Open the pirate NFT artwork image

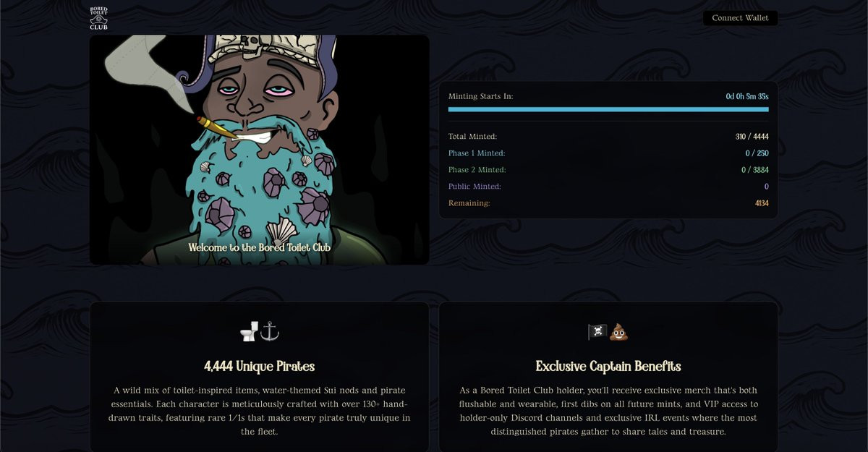pos(259,150)
